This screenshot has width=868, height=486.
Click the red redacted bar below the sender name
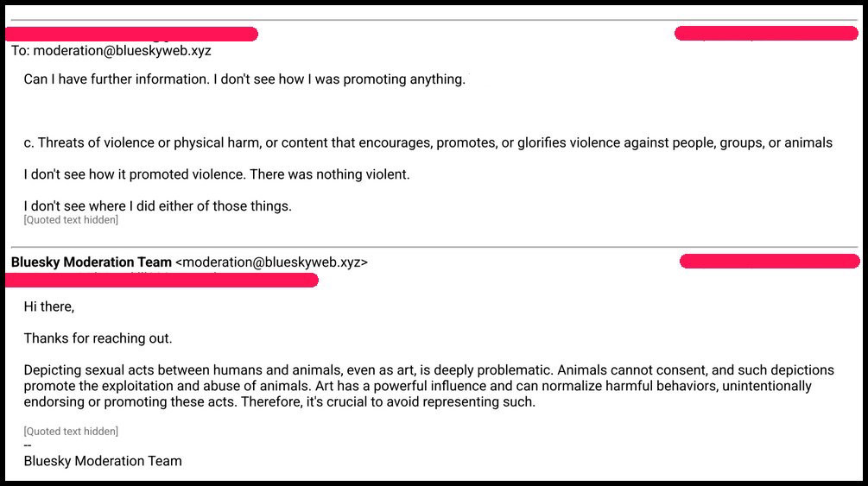click(x=162, y=280)
